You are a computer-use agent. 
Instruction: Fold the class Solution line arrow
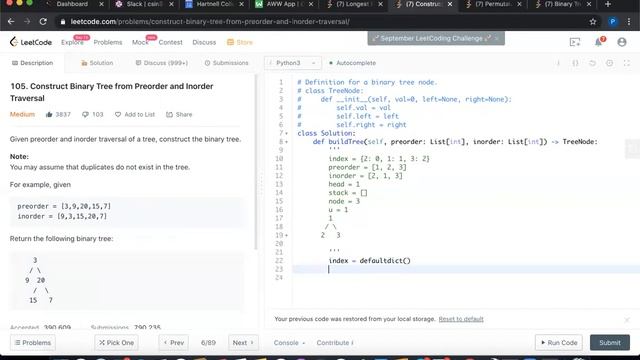pyautogui.click(x=287, y=133)
